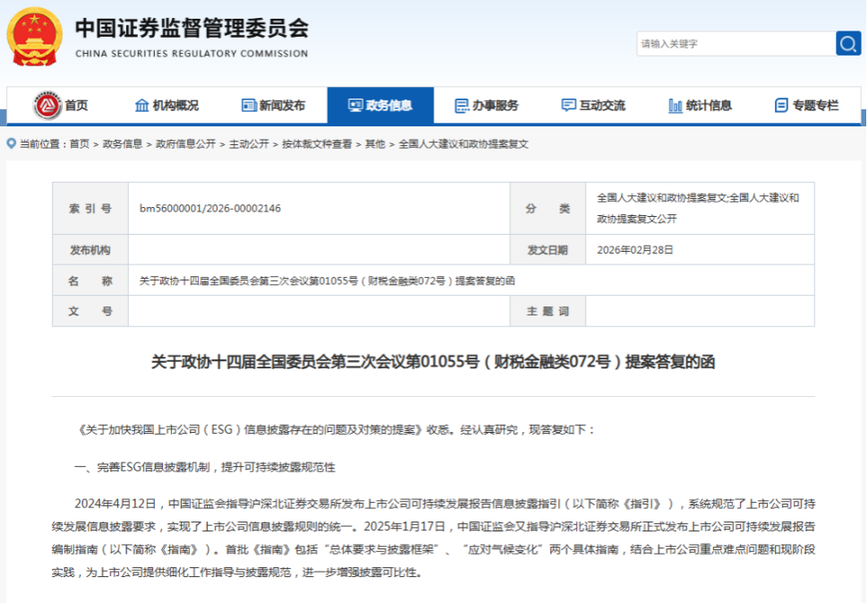Click the document title heading text
Viewport: 868px width, 604px height.
pos(434,362)
